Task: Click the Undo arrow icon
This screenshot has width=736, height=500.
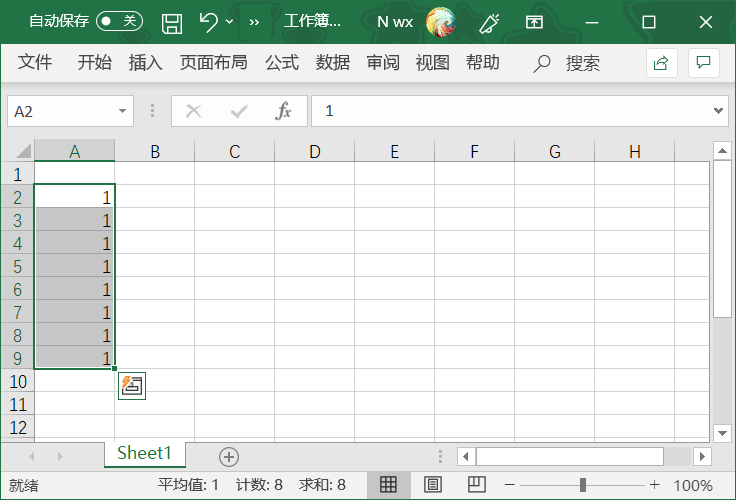Action: pos(208,22)
